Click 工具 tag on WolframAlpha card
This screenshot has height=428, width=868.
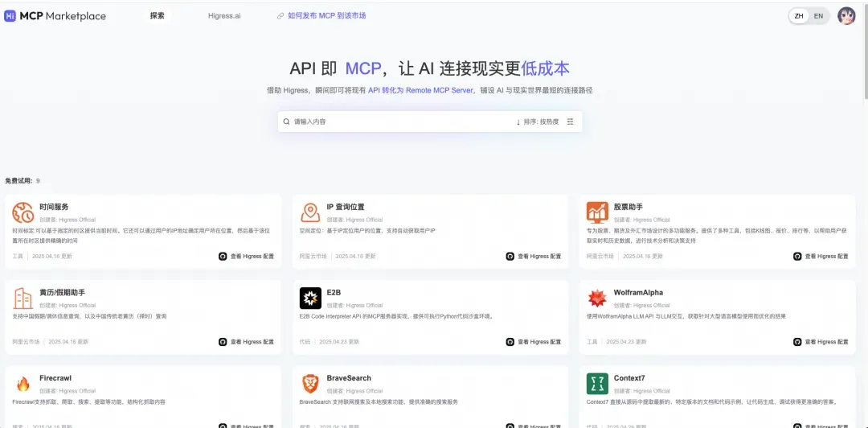[x=592, y=342]
